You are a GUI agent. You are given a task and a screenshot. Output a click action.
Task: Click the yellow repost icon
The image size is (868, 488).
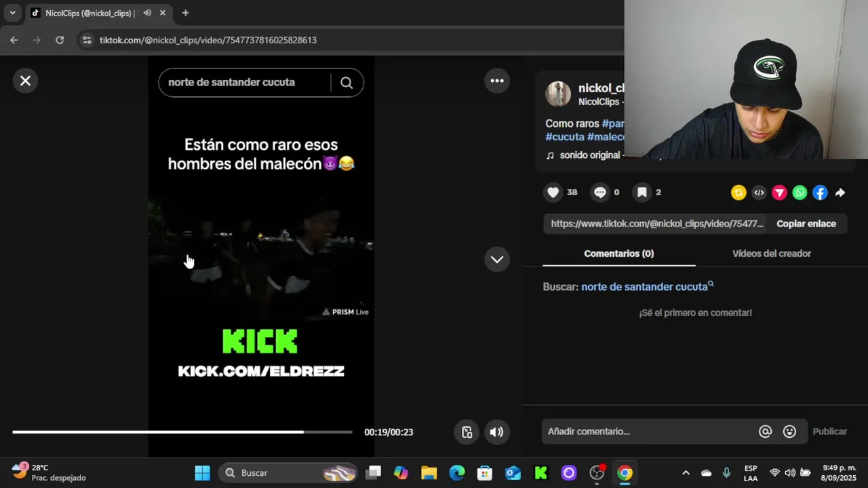738,193
